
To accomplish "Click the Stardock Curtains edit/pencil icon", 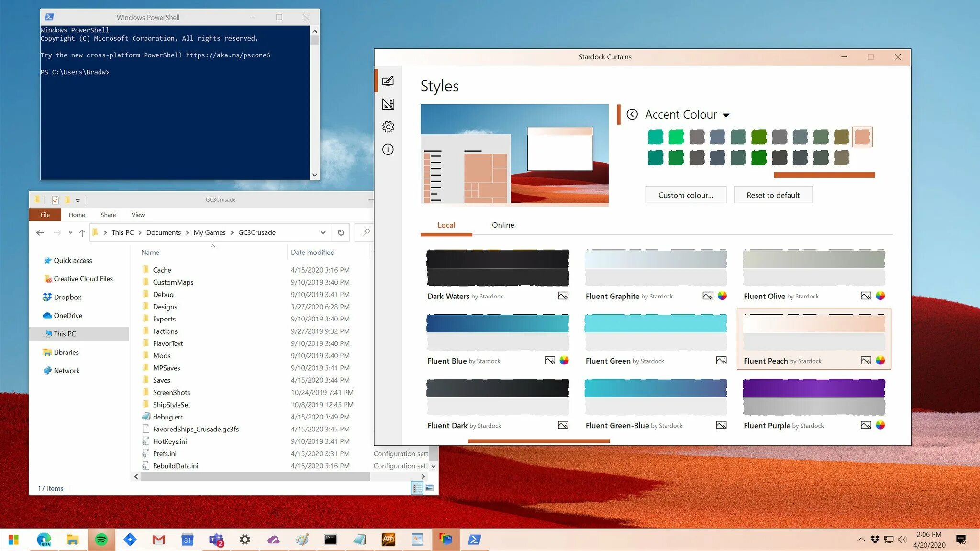I will pyautogui.click(x=388, y=81).
